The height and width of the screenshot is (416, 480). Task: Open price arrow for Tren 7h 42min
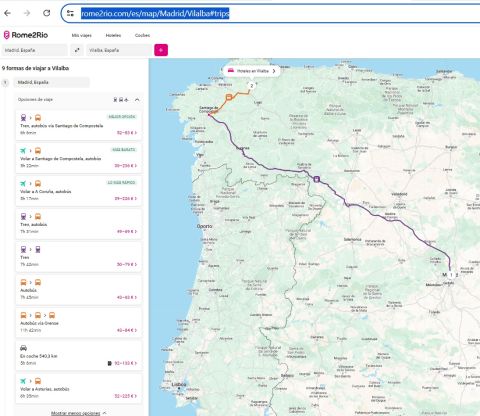[136, 264]
